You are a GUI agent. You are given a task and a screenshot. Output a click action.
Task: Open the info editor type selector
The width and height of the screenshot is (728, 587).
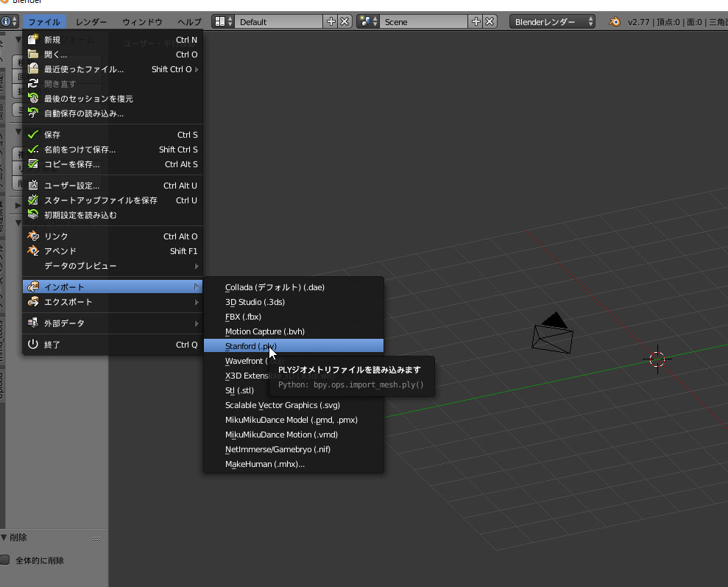point(9,22)
